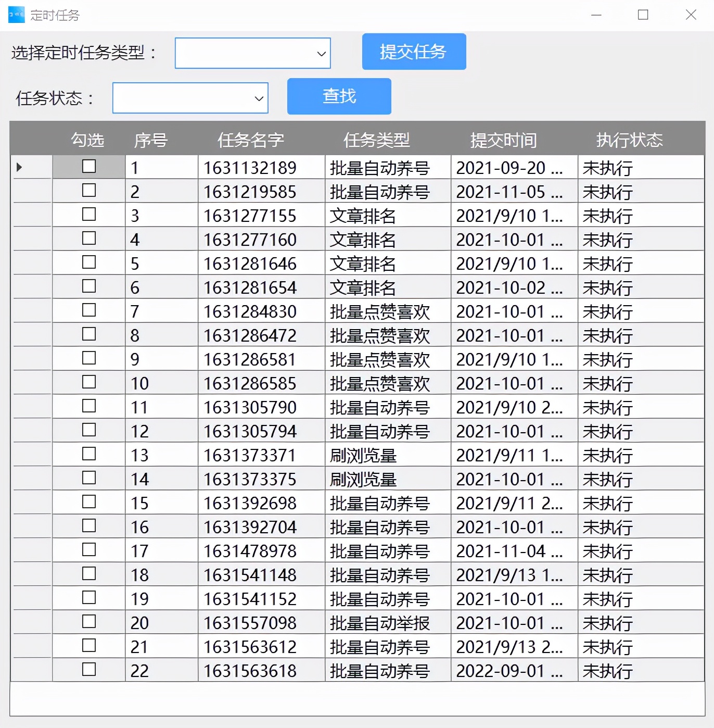Click 未执行 status in row 5
This screenshot has height=728, width=714.
641,263
